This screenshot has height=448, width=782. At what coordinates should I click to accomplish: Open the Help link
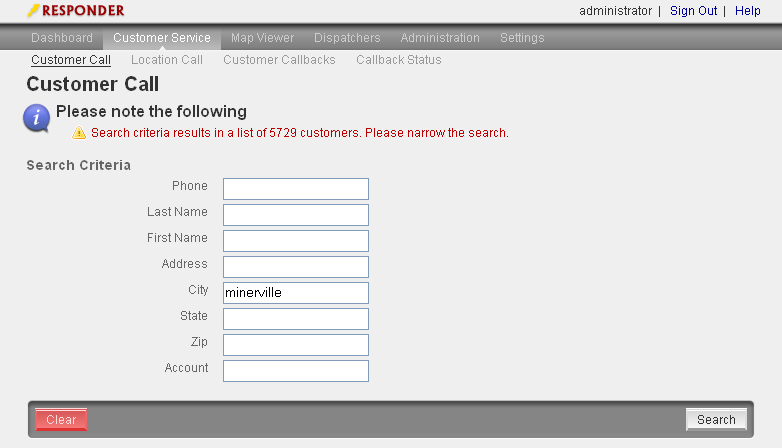pyautogui.click(x=748, y=11)
